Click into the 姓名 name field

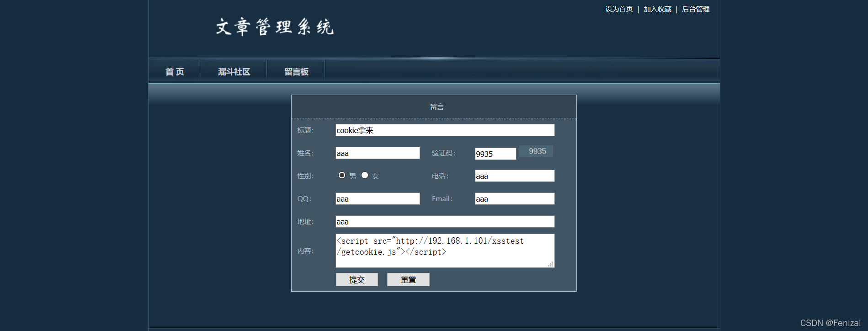[x=378, y=153]
